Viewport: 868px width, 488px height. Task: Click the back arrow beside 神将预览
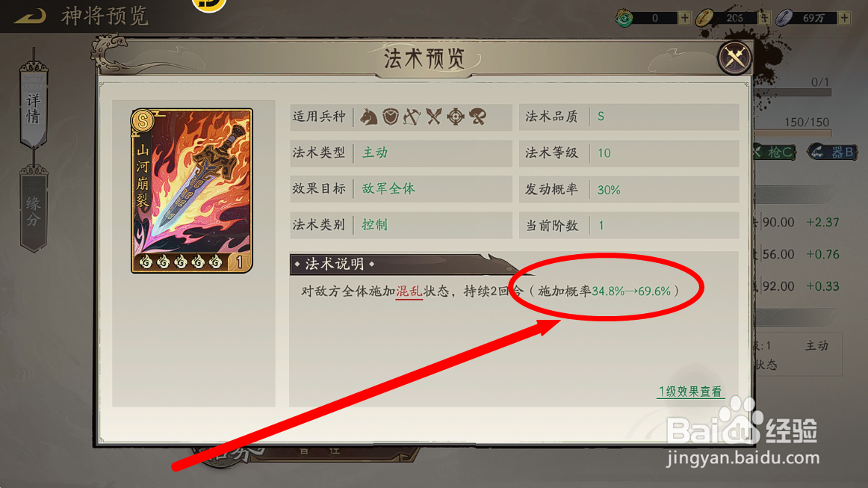[x=31, y=16]
